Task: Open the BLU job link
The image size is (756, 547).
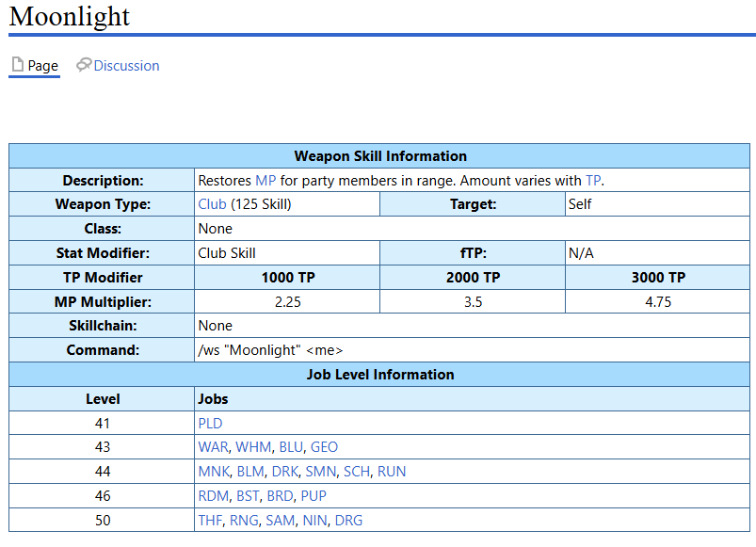Action: click(291, 447)
